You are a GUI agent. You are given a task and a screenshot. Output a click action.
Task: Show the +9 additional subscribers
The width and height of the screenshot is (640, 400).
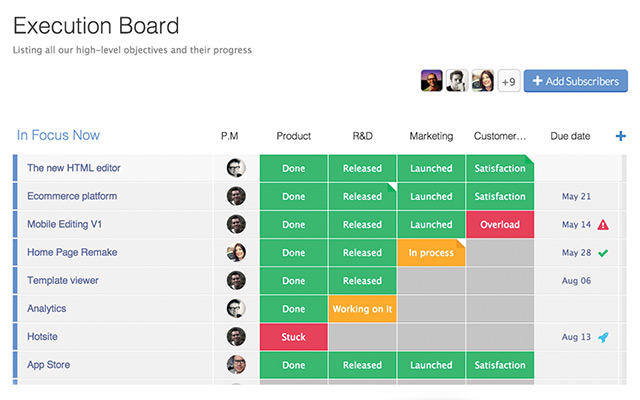508,81
